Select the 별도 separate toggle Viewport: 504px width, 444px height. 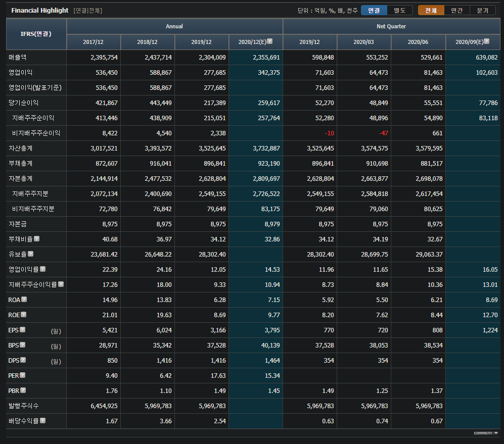pos(400,10)
